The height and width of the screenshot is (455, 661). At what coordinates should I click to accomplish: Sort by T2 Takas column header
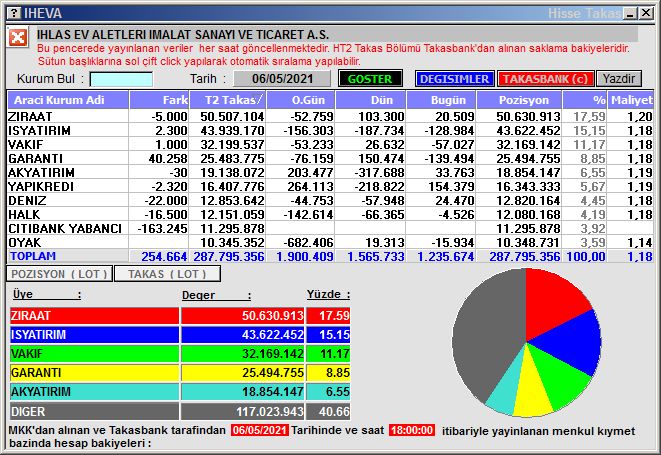[227, 100]
